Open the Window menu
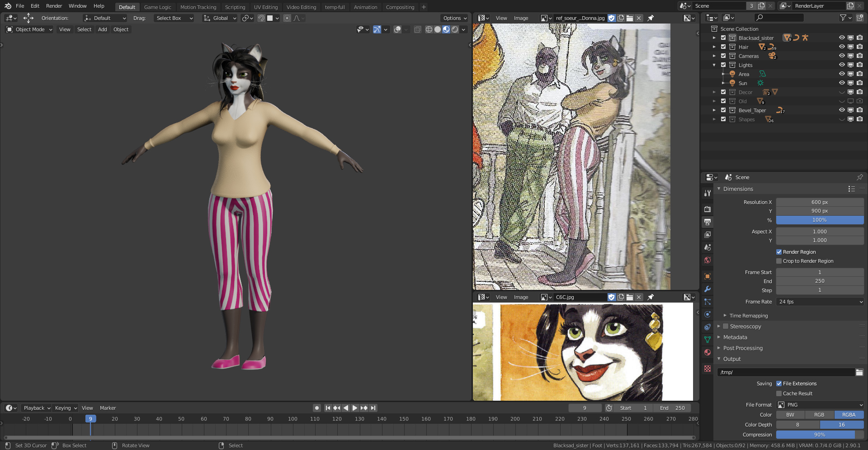This screenshot has height=450, width=868. pyautogui.click(x=77, y=6)
